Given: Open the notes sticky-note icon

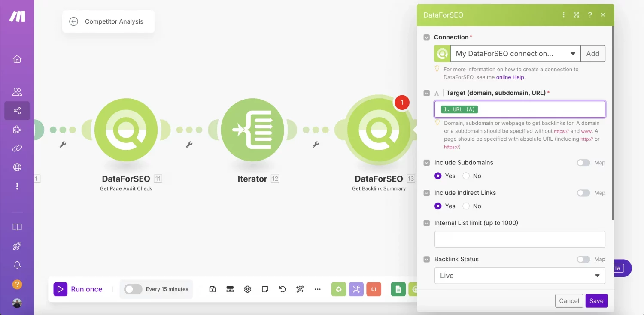Looking at the screenshot, I should 265,289.
